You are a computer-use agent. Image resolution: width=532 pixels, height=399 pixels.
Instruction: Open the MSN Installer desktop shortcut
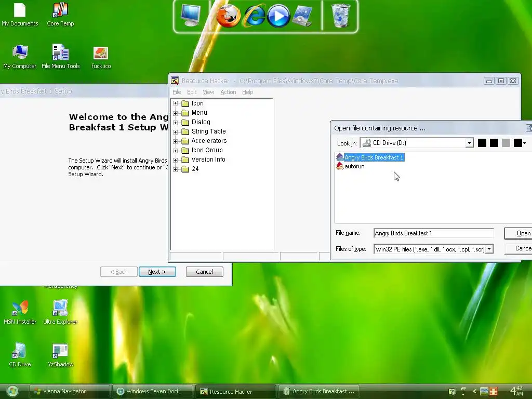point(20,312)
